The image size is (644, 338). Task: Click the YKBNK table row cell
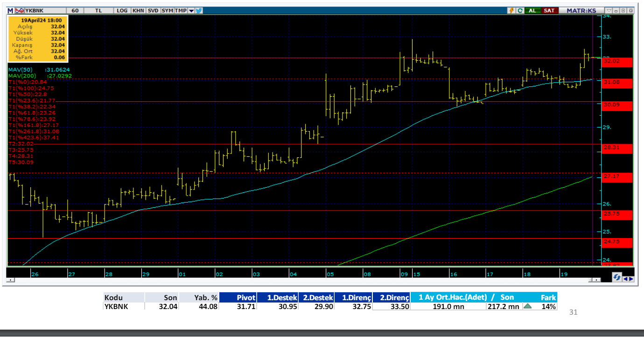123,307
